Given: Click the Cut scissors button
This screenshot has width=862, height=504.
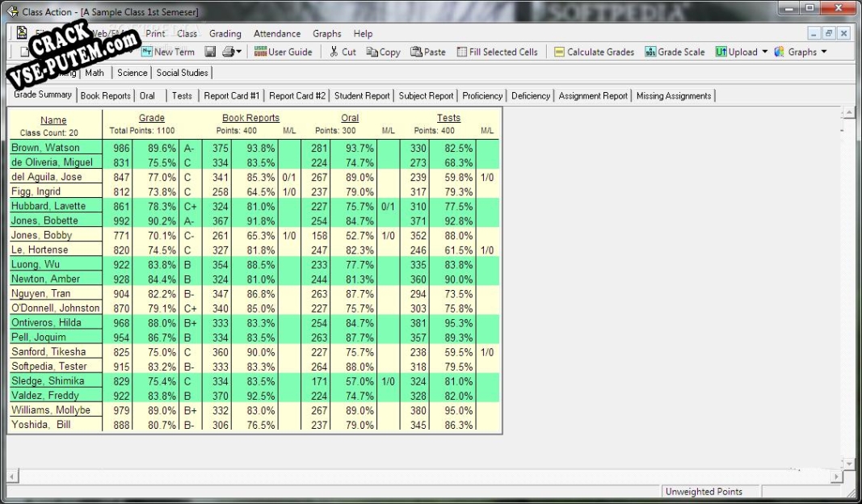Looking at the screenshot, I should [x=343, y=52].
